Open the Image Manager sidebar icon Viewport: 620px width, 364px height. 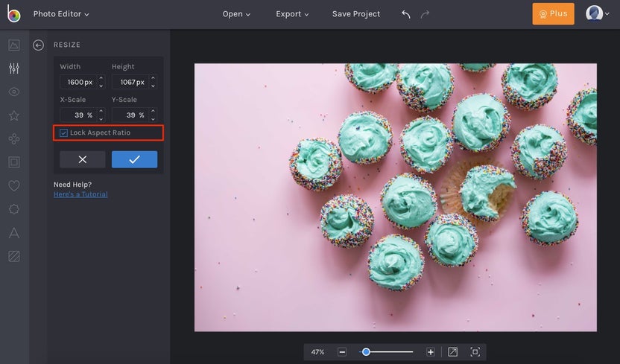click(x=14, y=45)
